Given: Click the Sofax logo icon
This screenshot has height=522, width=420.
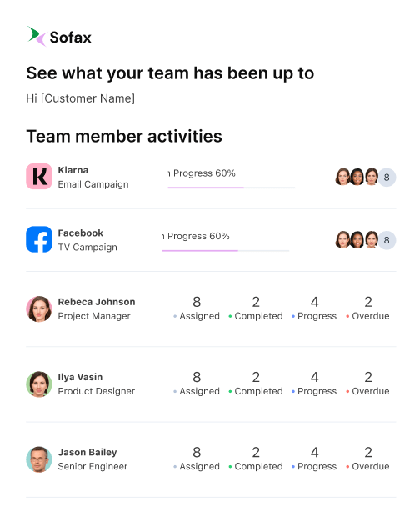Looking at the screenshot, I should click(37, 37).
